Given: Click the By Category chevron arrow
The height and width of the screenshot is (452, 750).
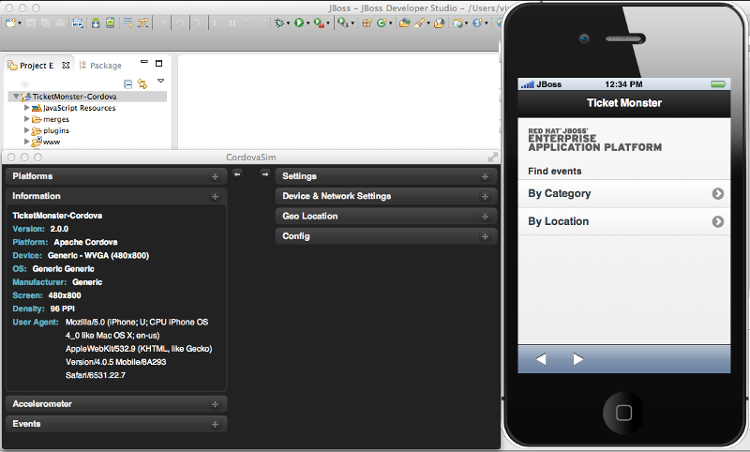Looking at the screenshot, I should pos(717,194).
